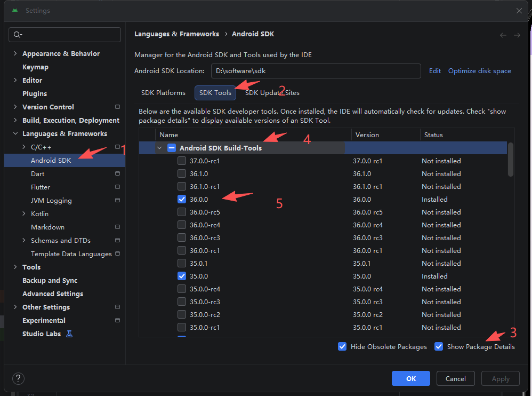Screen dimensions: 532x396
Task: Click the settings search input field
Action: tap(65, 35)
